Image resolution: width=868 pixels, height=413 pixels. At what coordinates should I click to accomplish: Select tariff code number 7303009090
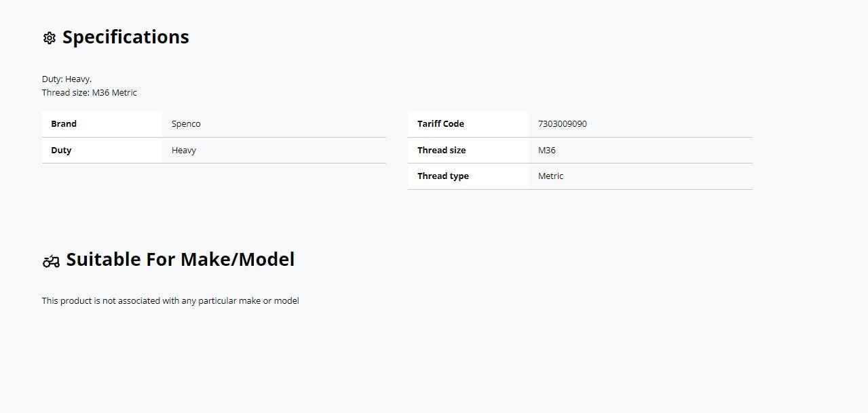[563, 124]
